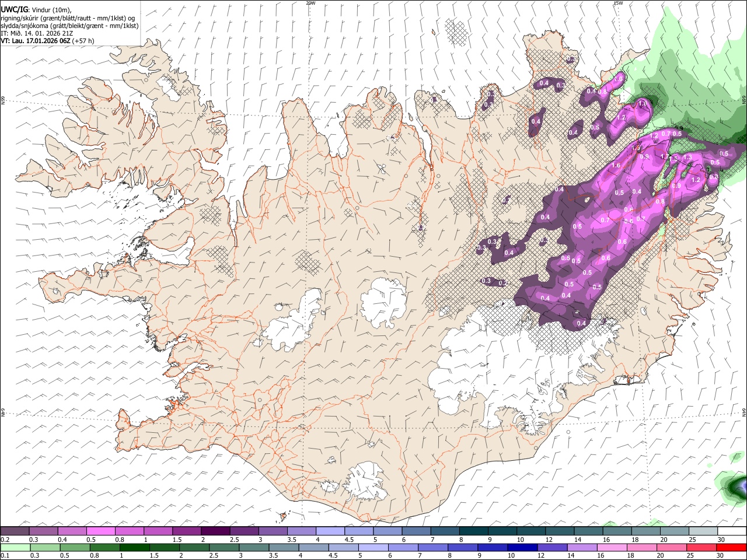This screenshot has height=560, width=747.
Task: Click the 'VT: Lau. 17.01.2026 06Z' text
Action: click(x=36, y=41)
